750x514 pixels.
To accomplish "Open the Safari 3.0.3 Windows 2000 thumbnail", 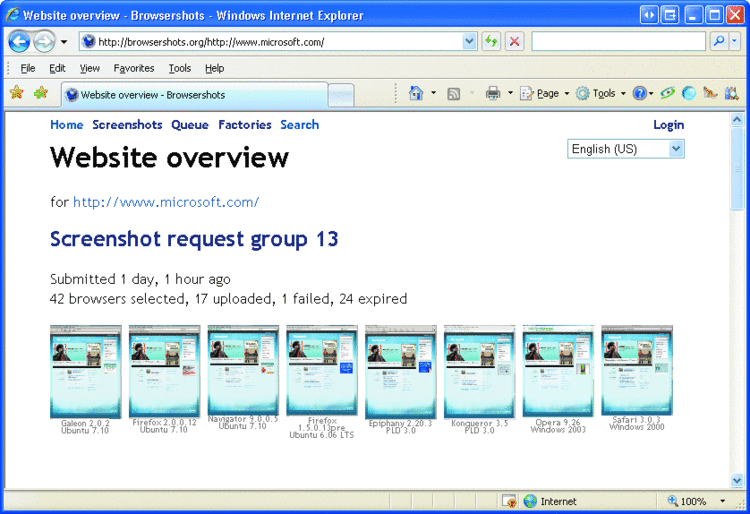I will click(637, 371).
